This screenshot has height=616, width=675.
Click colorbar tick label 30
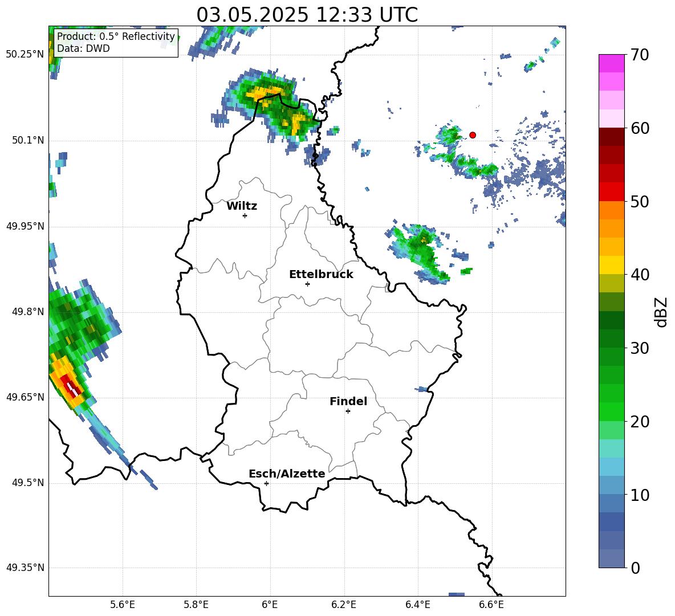(640, 348)
